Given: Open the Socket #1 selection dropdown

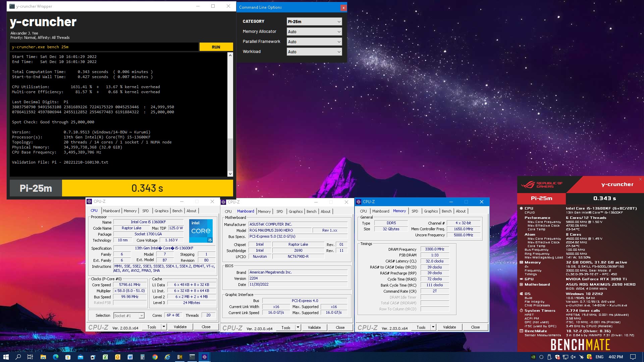Looking at the screenshot, I should click(x=129, y=316).
